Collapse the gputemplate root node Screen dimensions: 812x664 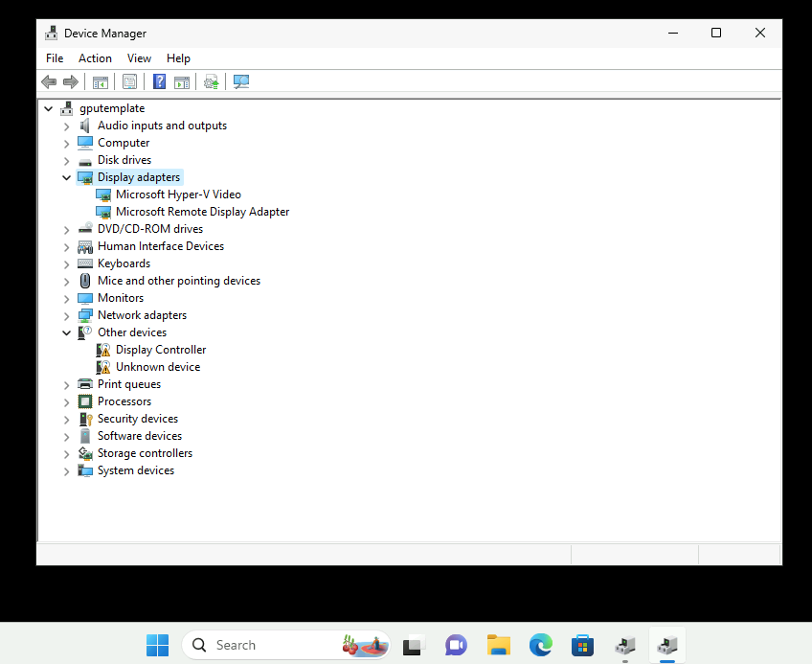tap(49, 109)
